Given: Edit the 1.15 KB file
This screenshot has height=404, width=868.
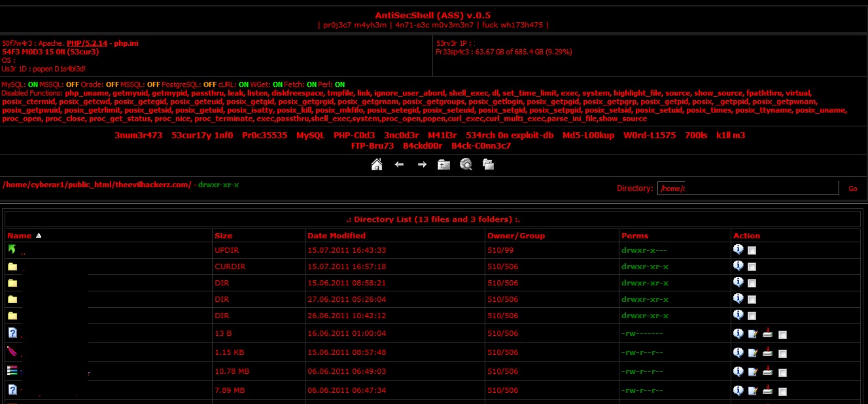Looking at the screenshot, I should pos(753,352).
